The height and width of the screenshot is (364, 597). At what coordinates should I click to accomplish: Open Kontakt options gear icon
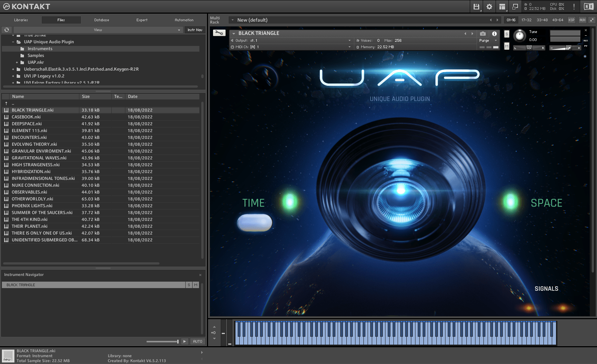click(x=489, y=6)
